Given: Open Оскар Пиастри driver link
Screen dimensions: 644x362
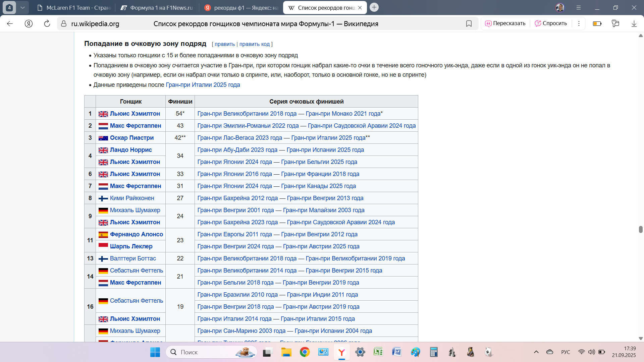Looking at the screenshot, I should (131, 138).
